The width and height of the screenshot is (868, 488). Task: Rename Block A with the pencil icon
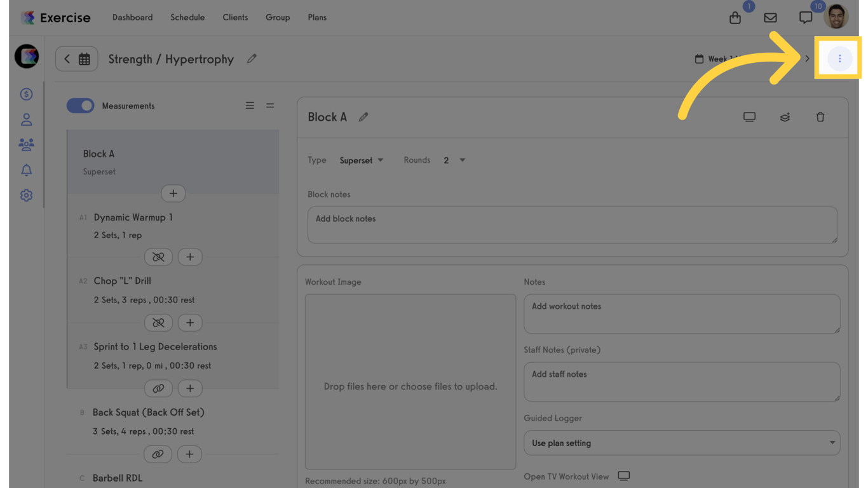[363, 117]
